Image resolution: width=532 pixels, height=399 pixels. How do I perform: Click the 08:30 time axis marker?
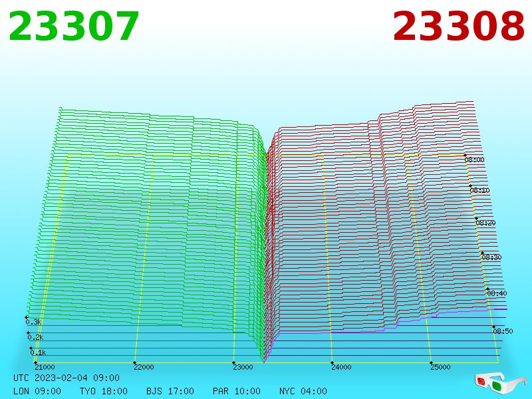tap(491, 257)
